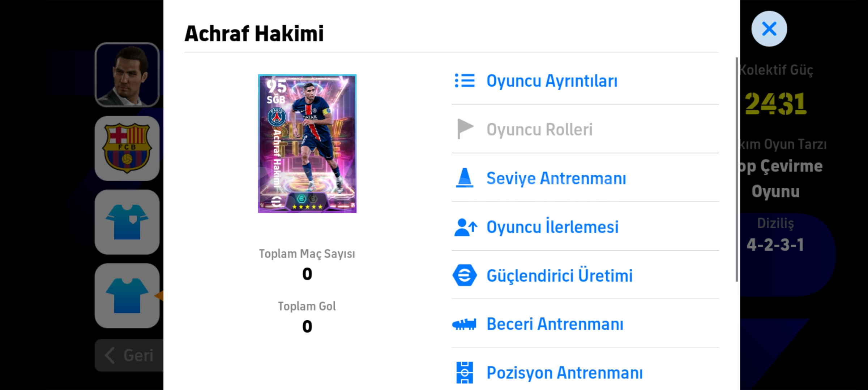
Task: Tap the Oyuncu Rolleri flag icon
Action: (x=465, y=129)
